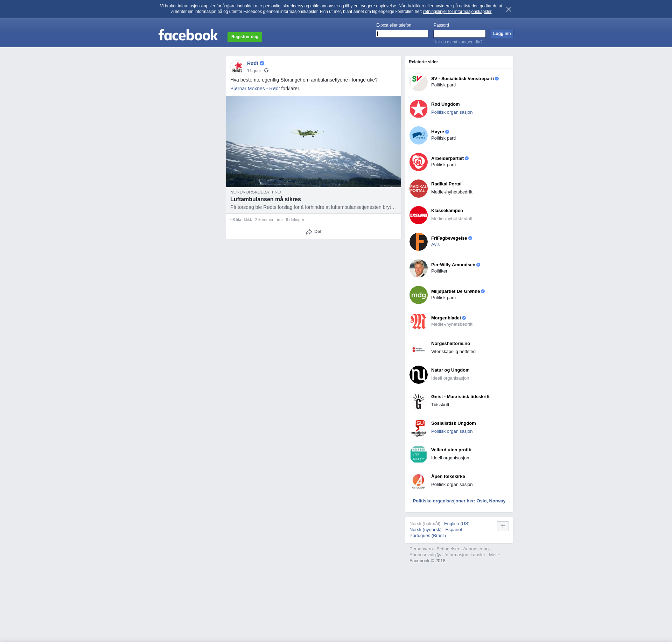The width and height of the screenshot is (672, 642).
Task: Open Sosialistisk Ungdom SU logo
Action: (x=419, y=428)
